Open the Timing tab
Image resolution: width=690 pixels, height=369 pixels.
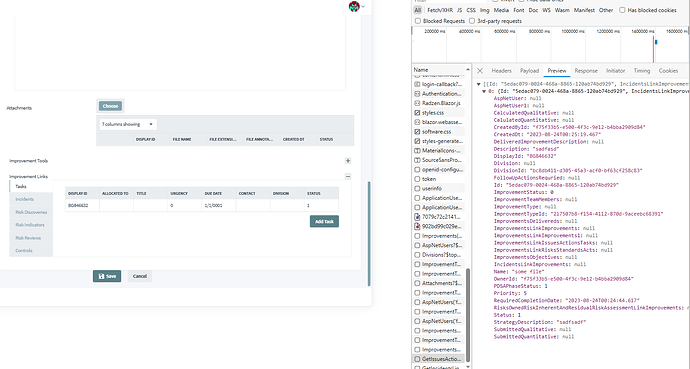pyautogui.click(x=642, y=71)
